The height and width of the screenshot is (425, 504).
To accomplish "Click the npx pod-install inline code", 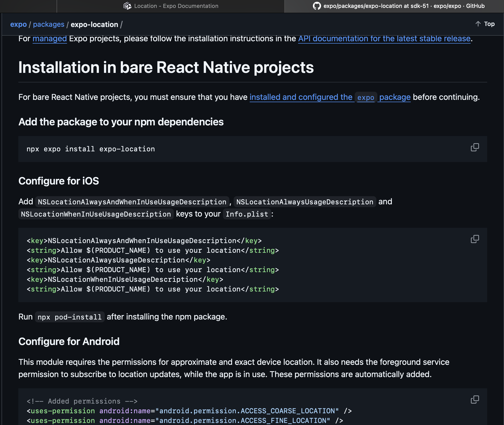I will [x=70, y=317].
